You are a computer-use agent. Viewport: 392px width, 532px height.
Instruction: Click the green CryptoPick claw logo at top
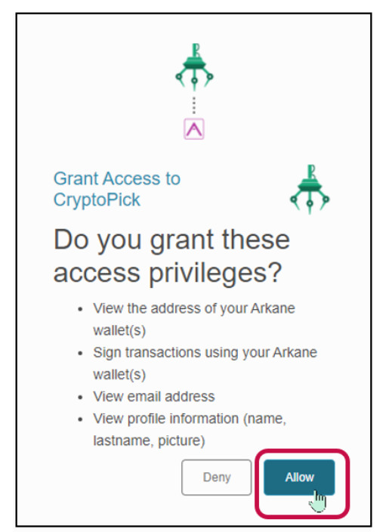(194, 66)
